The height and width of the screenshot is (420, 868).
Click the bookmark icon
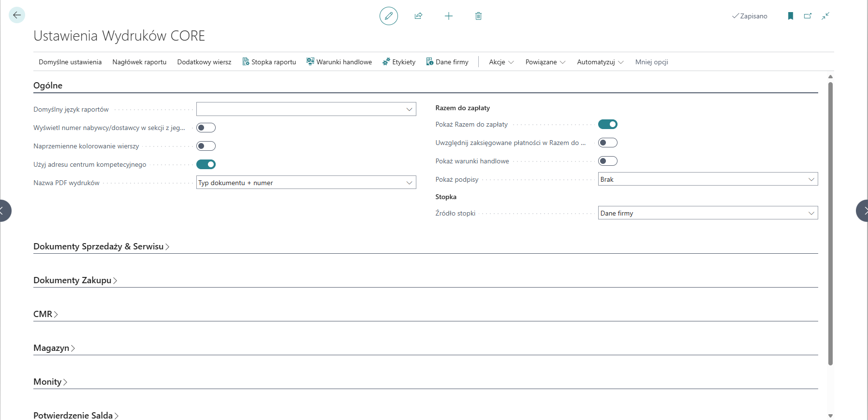click(790, 16)
